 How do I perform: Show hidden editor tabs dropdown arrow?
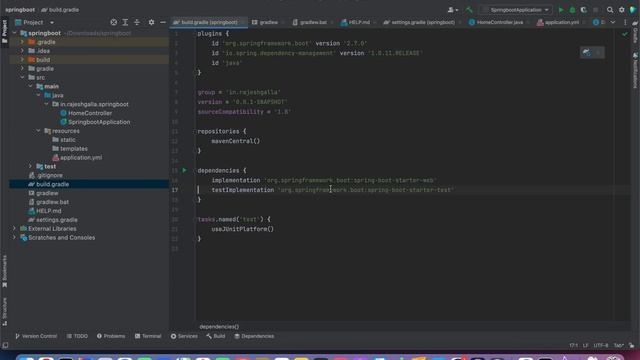coord(613,22)
